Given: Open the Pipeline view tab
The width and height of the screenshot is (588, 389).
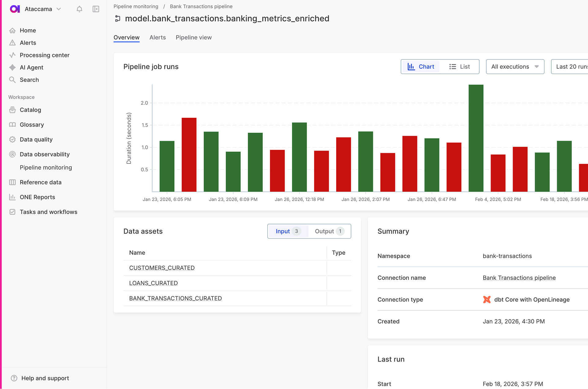Looking at the screenshot, I should coord(194,37).
